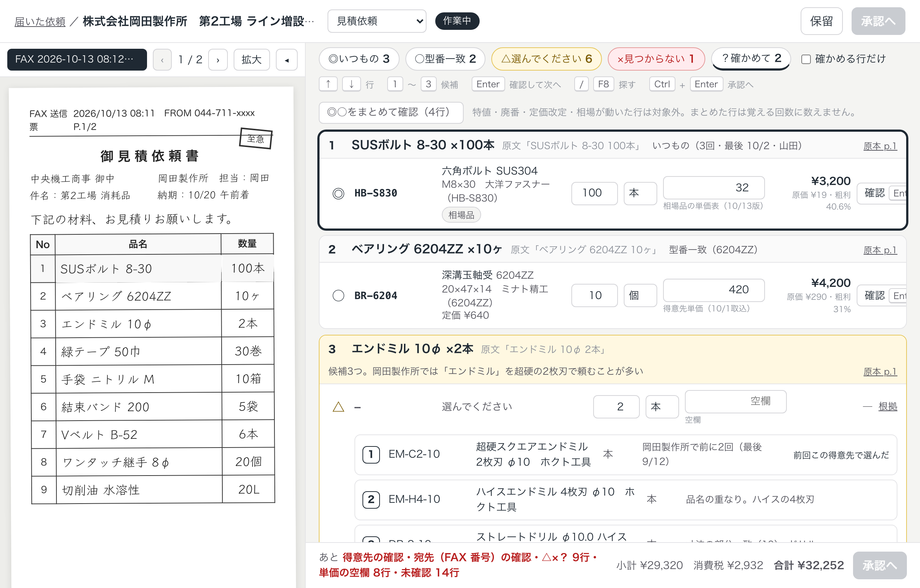Select the BR-6204 circle candidate marker
This screenshot has height=588, width=920.
338,295
